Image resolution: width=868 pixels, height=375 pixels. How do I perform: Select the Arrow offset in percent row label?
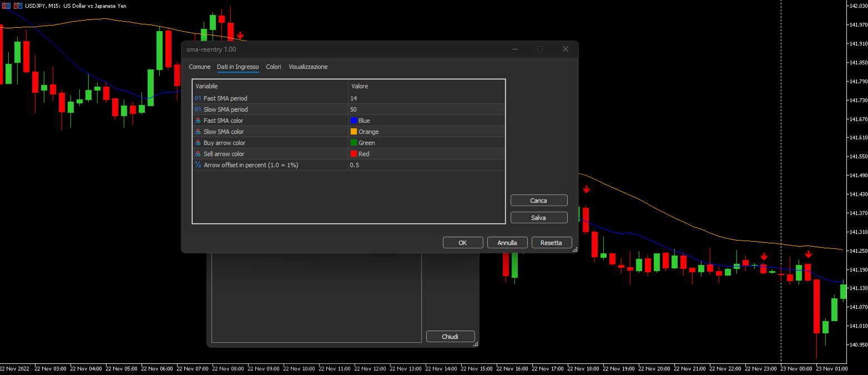pyautogui.click(x=251, y=165)
